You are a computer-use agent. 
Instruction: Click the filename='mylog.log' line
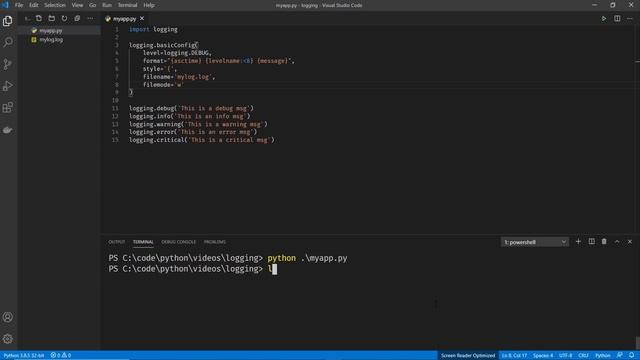tap(179, 77)
